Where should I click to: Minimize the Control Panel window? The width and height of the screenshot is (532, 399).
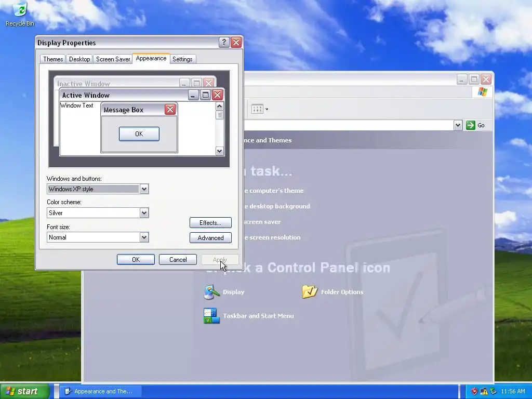(461, 79)
